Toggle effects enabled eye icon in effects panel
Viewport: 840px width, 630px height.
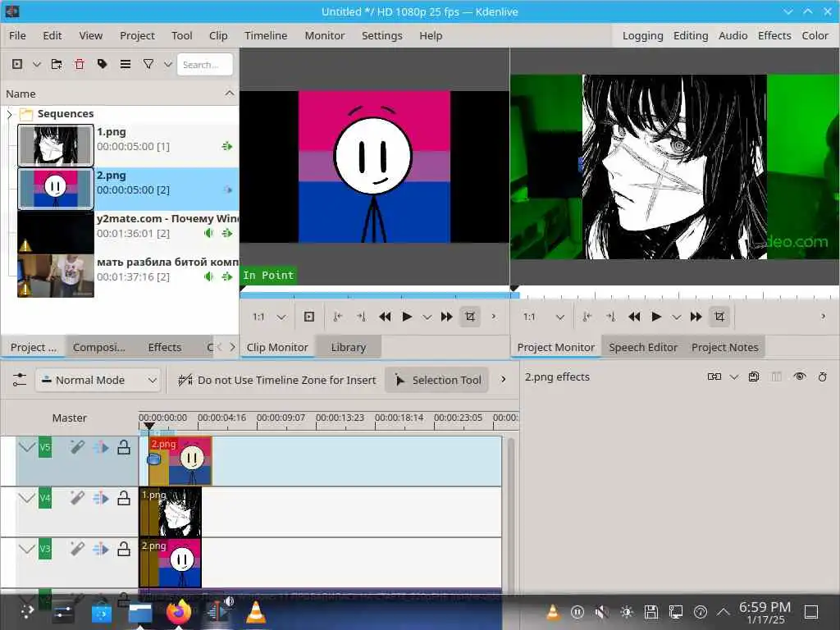(x=800, y=377)
